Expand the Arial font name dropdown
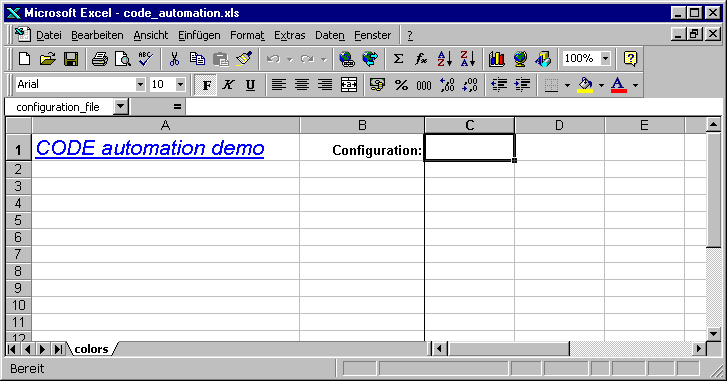The image size is (727, 381). pos(140,84)
